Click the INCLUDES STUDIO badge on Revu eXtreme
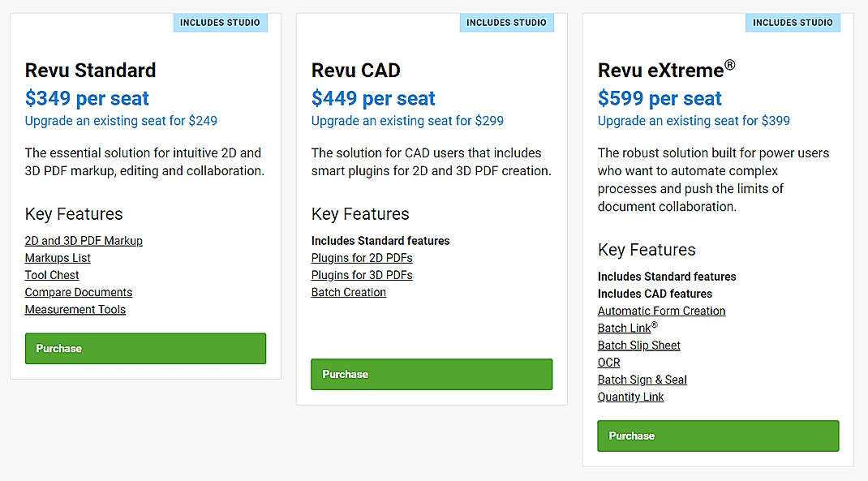868x481 pixels. pos(793,22)
